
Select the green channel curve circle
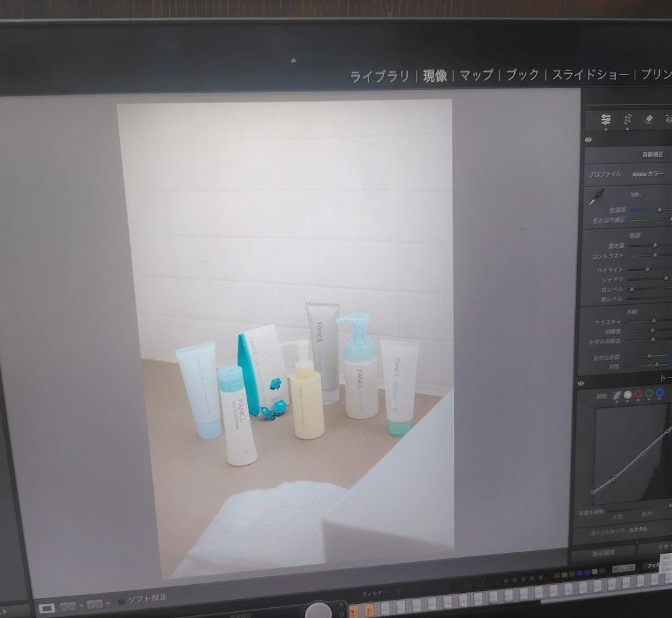tap(649, 393)
